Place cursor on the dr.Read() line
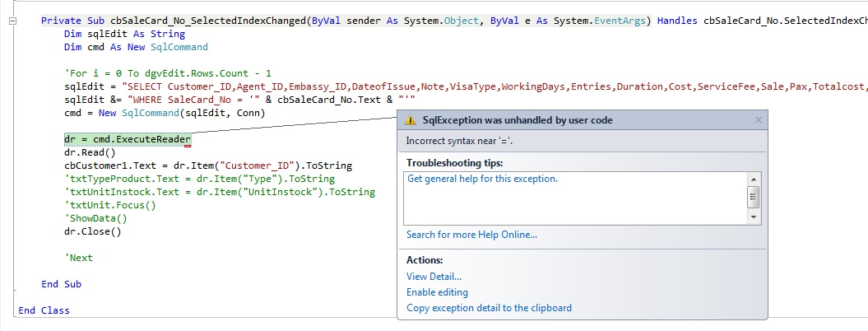 (90, 152)
